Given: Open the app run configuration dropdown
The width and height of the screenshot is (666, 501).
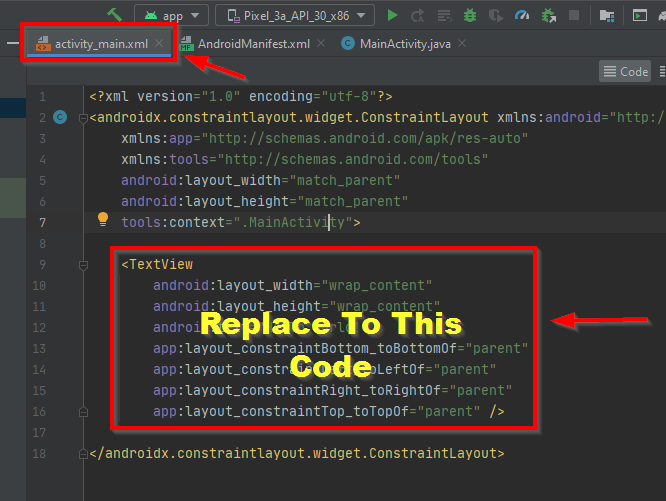Looking at the screenshot, I should click(172, 16).
